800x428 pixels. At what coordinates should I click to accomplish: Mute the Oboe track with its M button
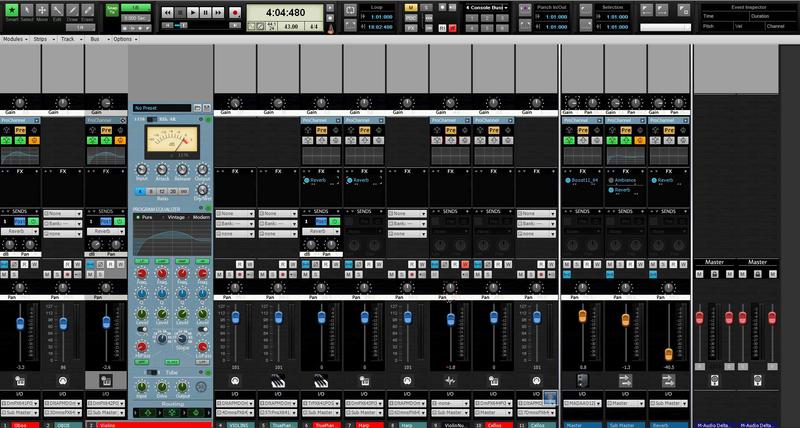(x=5, y=274)
